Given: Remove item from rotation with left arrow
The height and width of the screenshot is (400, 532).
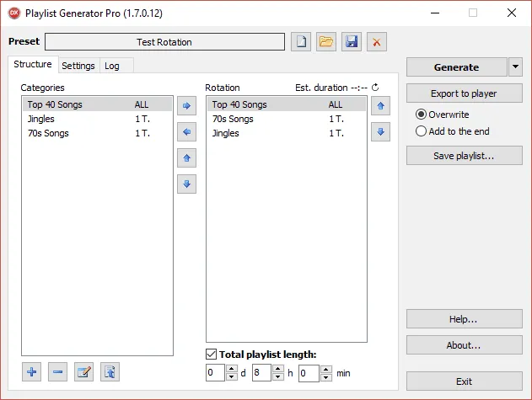Looking at the screenshot, I should pos(186,132).
